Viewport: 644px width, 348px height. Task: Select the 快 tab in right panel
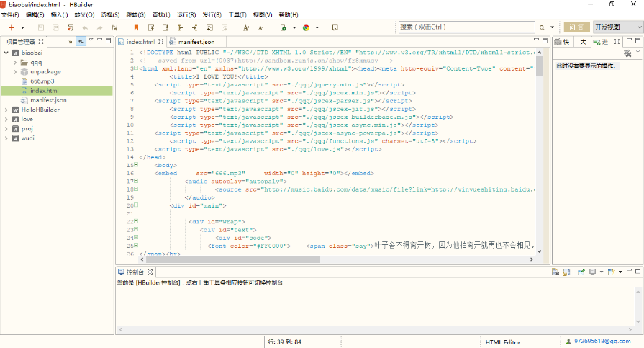pyautogui.click(x=562, y=42)
